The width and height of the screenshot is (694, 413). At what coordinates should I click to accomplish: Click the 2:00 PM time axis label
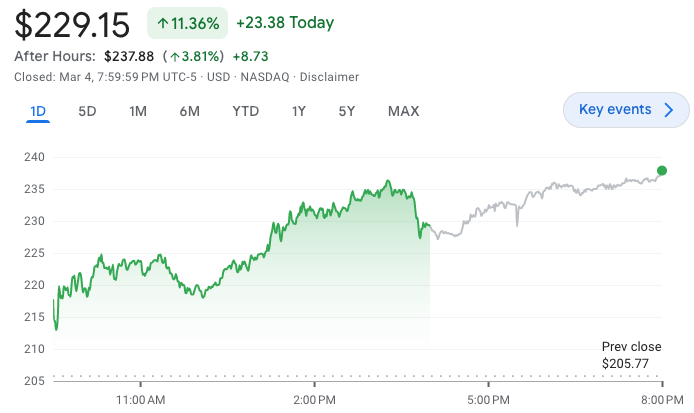coord(315,399)
